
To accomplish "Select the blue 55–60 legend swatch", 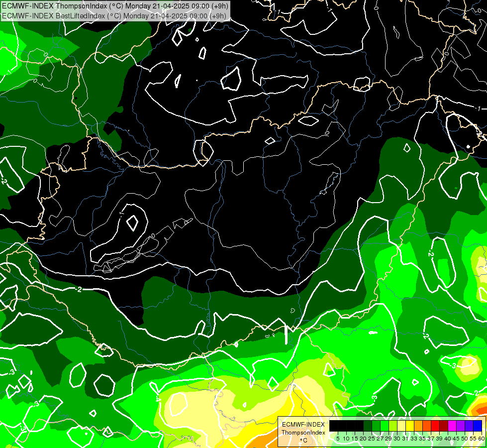I will tap(478, 426).
